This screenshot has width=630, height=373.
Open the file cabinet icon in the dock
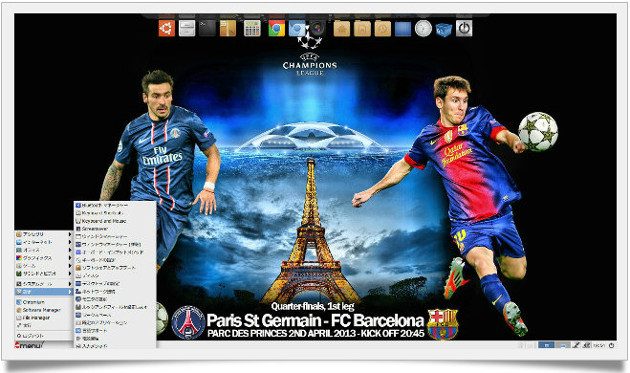pyautogui.click(x=187, y=29)
